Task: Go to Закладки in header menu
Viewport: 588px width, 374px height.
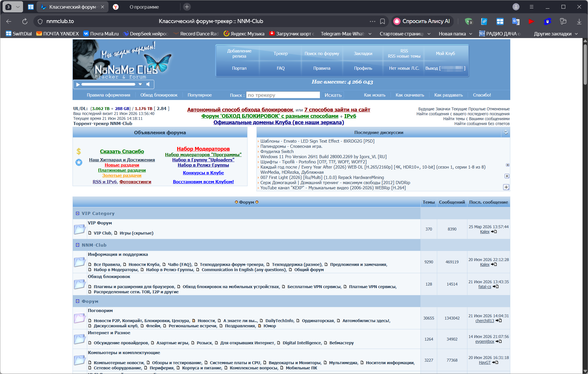Action: pyautogui.click(x=363, y=54)
